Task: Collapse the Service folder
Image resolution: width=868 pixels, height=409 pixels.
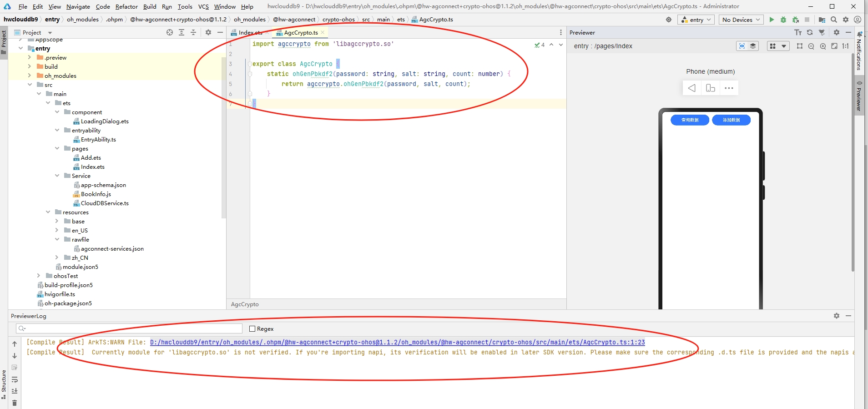Action: pyautogui.click(x=57, y=176)
